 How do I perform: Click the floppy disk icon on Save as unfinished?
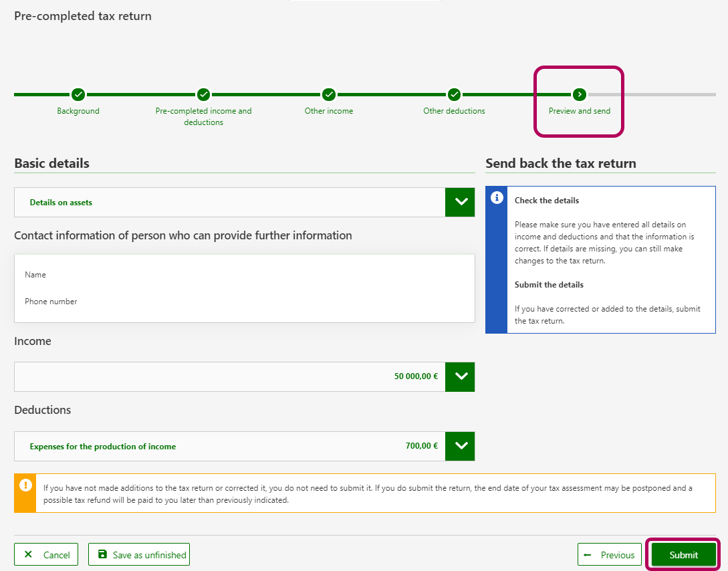click(102, 554)
